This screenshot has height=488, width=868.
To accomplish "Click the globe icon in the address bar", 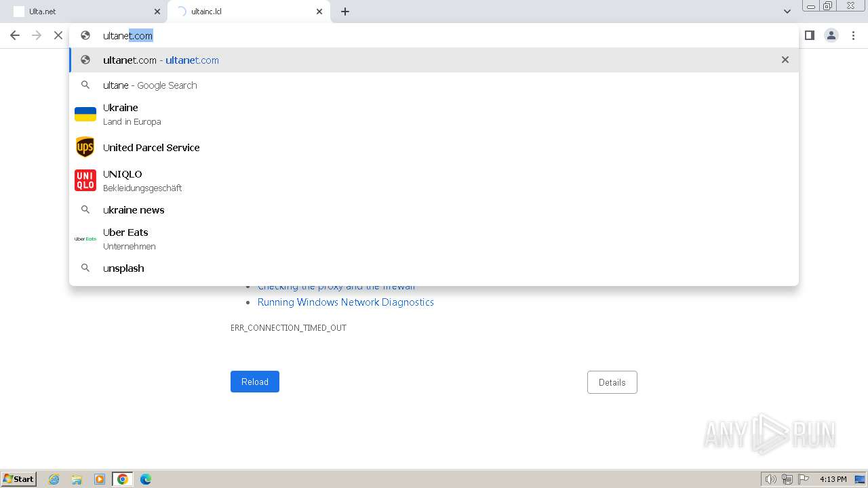I will click(85, 35).
